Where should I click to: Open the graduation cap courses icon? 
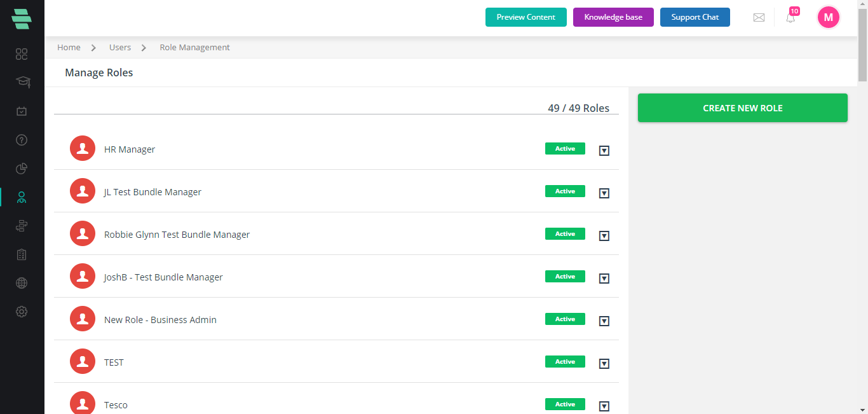(x=22, y=82)
